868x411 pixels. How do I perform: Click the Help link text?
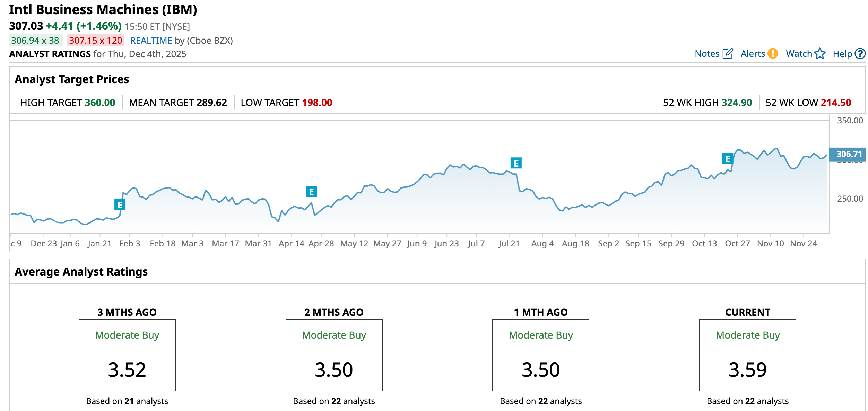point(842,54)
